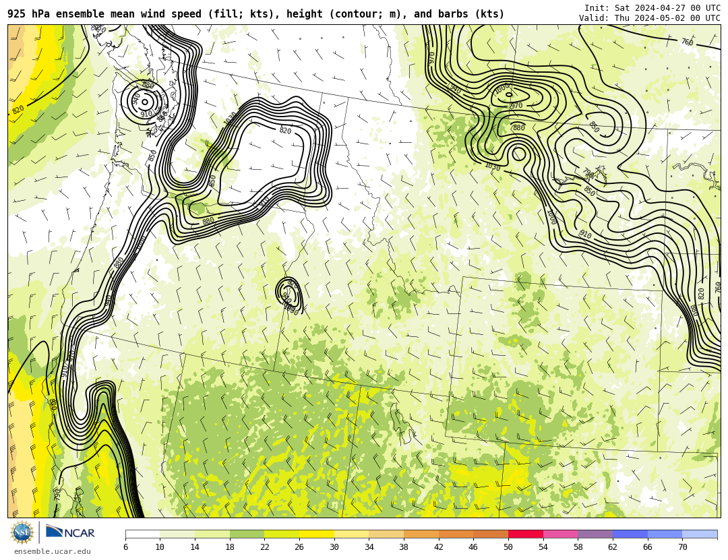Click the colorbar tick label 34

click(369, 547)
